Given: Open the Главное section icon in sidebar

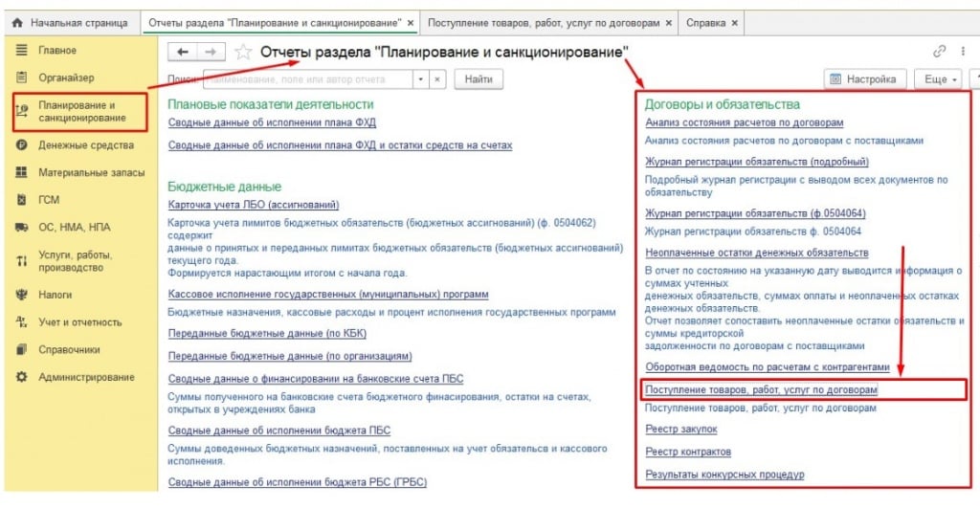Looking at the screenshot, I should pos(21,50).
